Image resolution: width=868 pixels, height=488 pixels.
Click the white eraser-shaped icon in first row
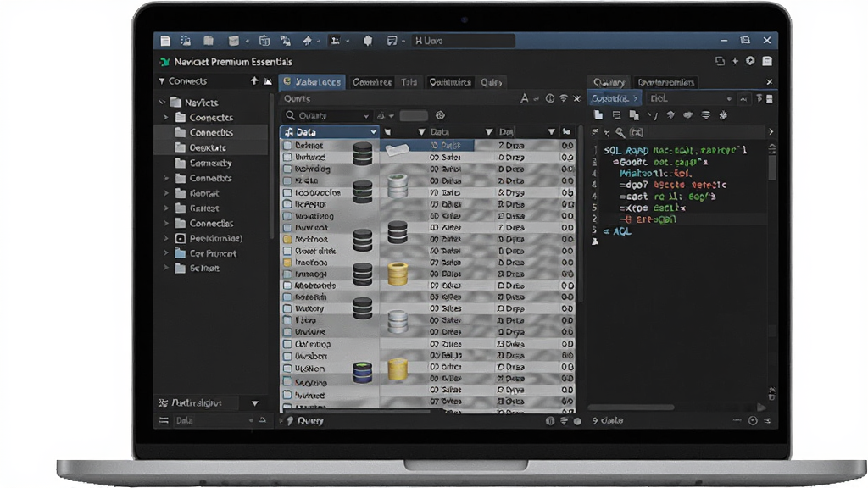pyautogui.click(x=397, y=149)
